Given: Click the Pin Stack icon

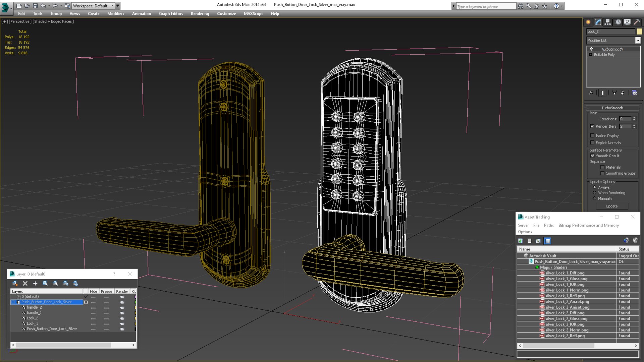Looking at the screenshot, I should (591, 93).
